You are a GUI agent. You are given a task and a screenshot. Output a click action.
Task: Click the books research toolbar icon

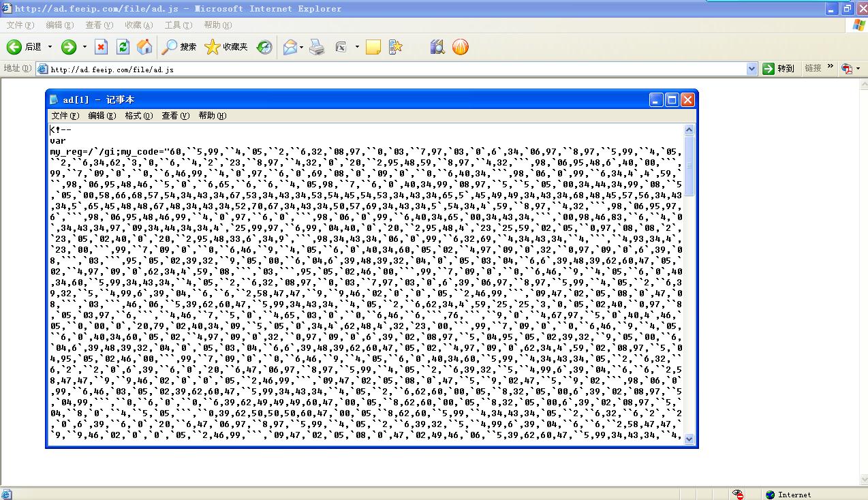point(437,47)
